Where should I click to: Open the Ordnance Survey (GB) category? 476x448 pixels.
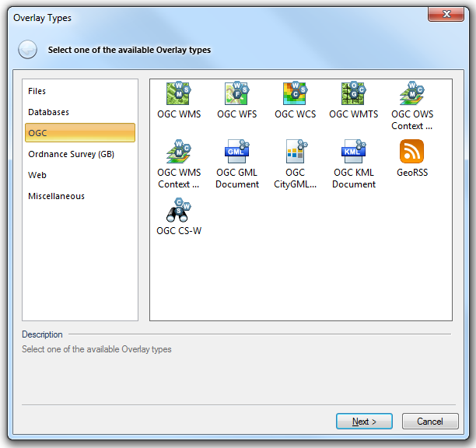tap(80, 154)
